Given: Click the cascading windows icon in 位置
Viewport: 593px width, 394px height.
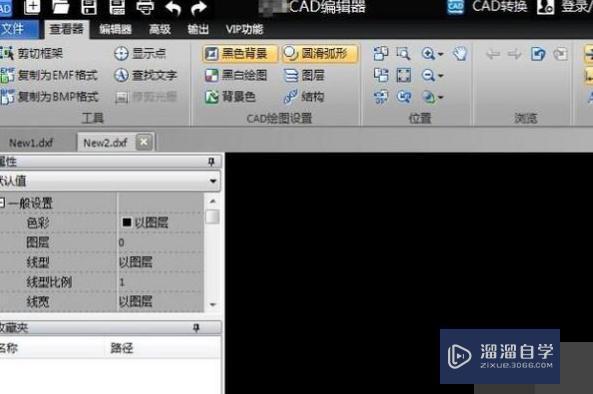Looking at the screenshot, I should click(x=381, y=75).
